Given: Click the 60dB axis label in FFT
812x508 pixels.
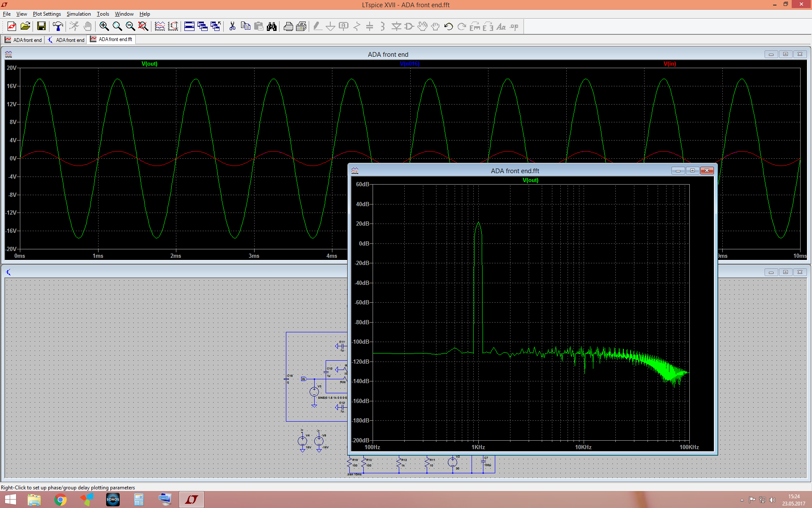Looking at the screenshot, I should click(362, 184).
